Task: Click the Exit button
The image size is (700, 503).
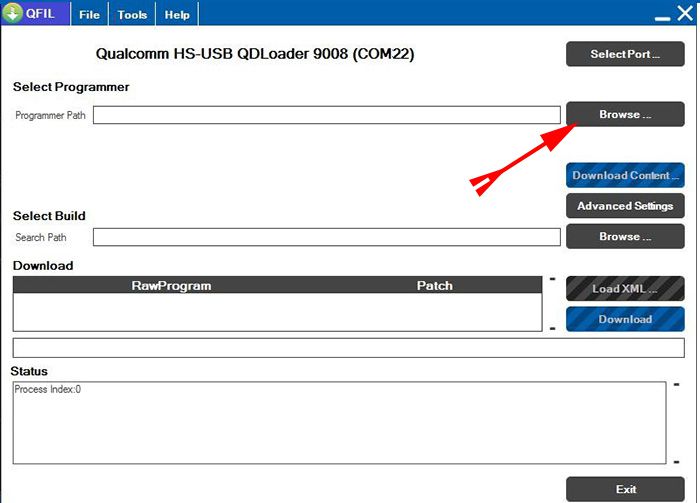Action: (625, 489)
